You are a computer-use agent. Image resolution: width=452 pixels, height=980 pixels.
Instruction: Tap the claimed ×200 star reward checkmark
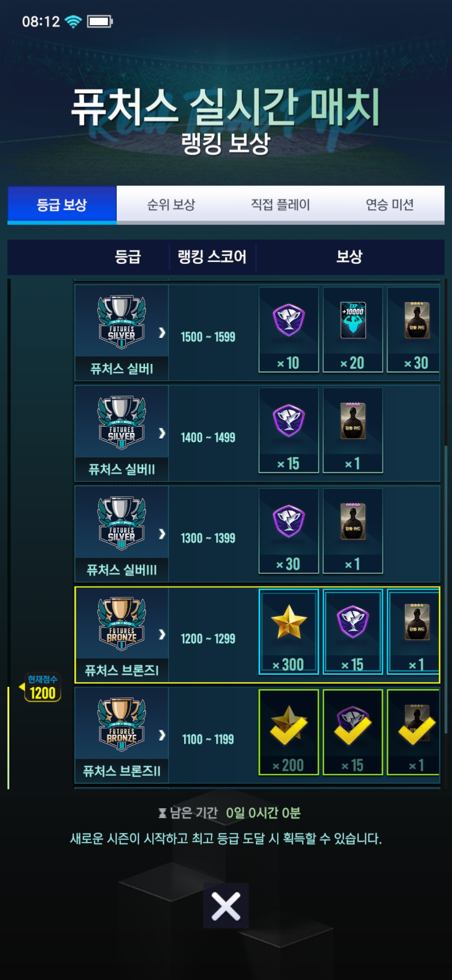[x=288, y=732]
